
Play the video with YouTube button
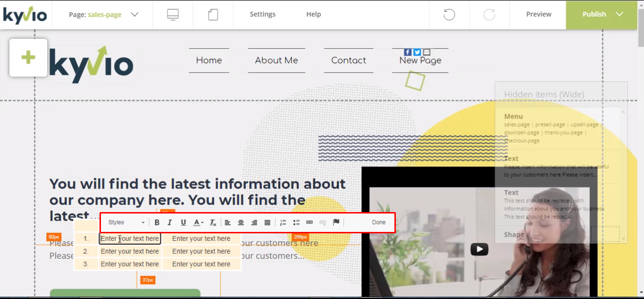tap(479, 249)
